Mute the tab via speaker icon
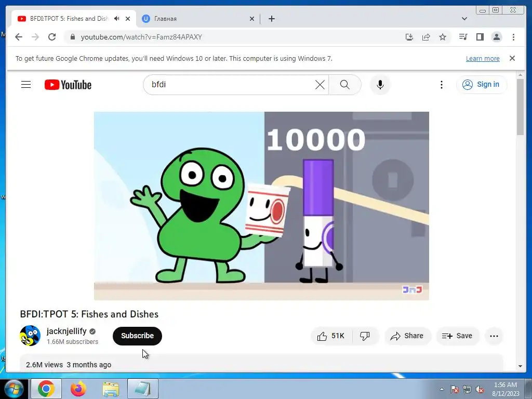Viewport: 532px width, 399px height. (117, 19)
